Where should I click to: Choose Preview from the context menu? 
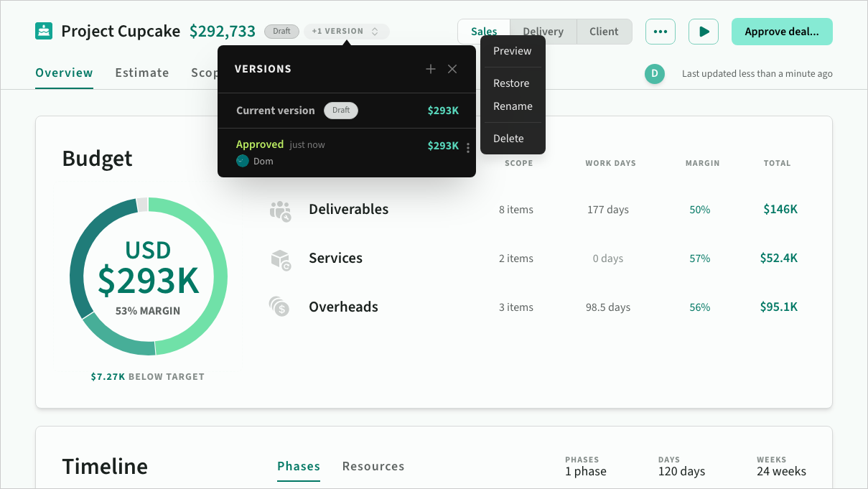pos(512,51)
